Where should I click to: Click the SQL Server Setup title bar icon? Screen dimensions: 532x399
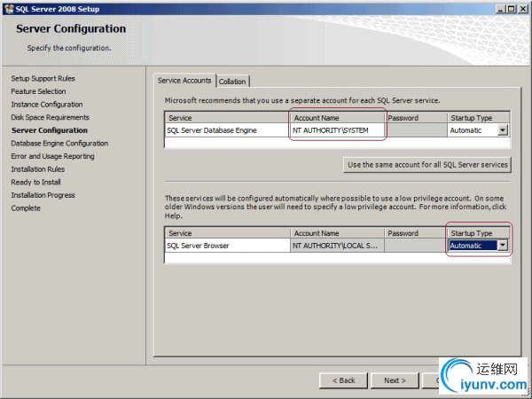9,9
